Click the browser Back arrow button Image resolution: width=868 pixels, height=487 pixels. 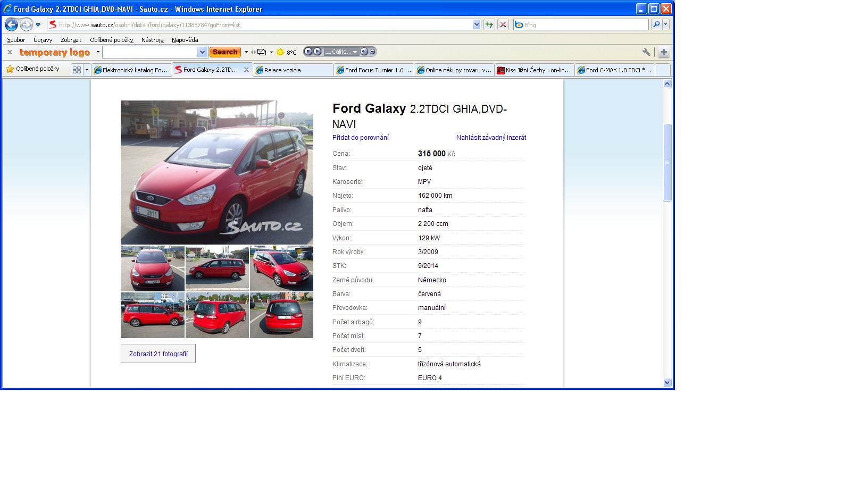point(11,25)
